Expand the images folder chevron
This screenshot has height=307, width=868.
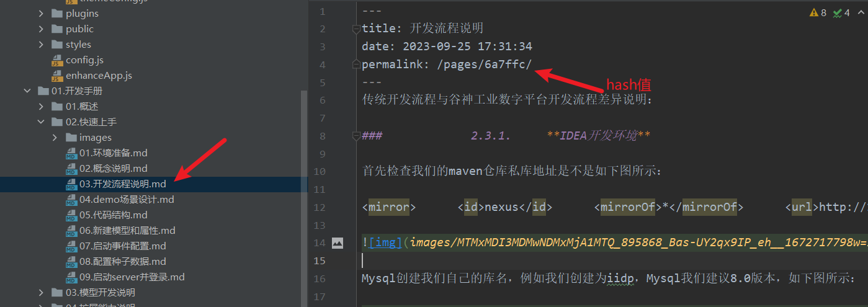coord(55,138)
